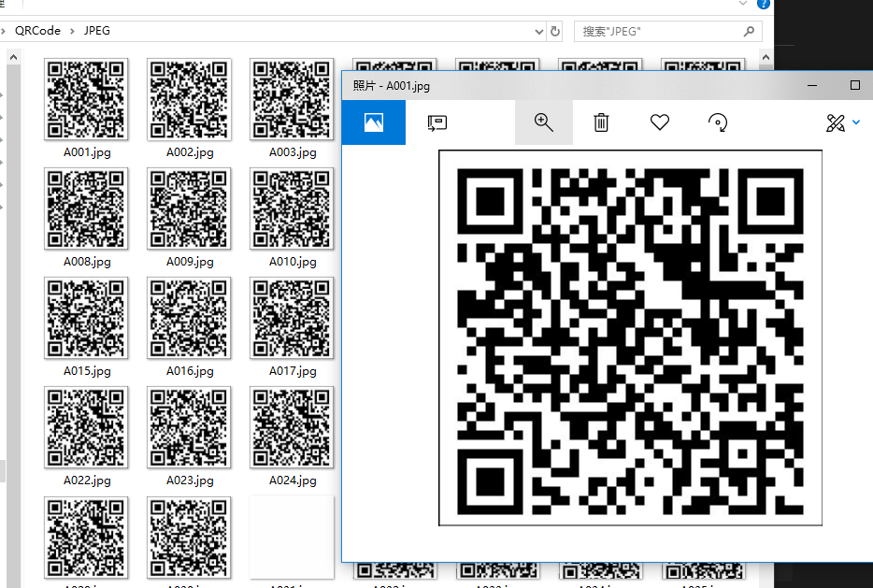Rotate the image using the rotate icon
873x588 pixels.
(x=718, y=122)
